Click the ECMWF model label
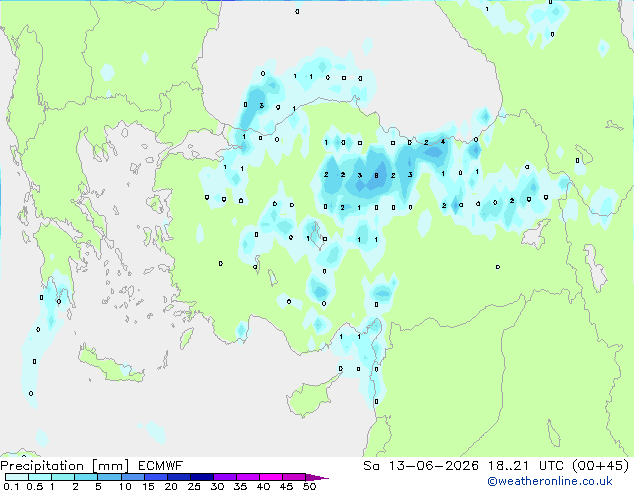This screenshot has width=634, height=490. coord(160,466)
